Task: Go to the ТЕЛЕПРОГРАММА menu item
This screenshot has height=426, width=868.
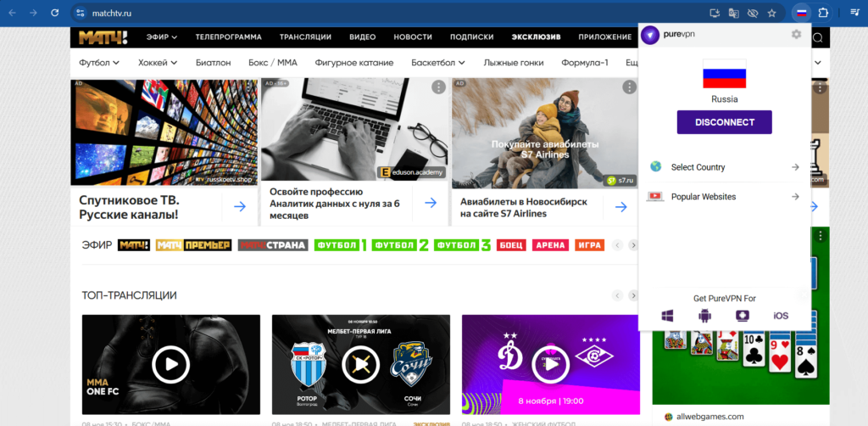Action: click(x=228, y=37)
